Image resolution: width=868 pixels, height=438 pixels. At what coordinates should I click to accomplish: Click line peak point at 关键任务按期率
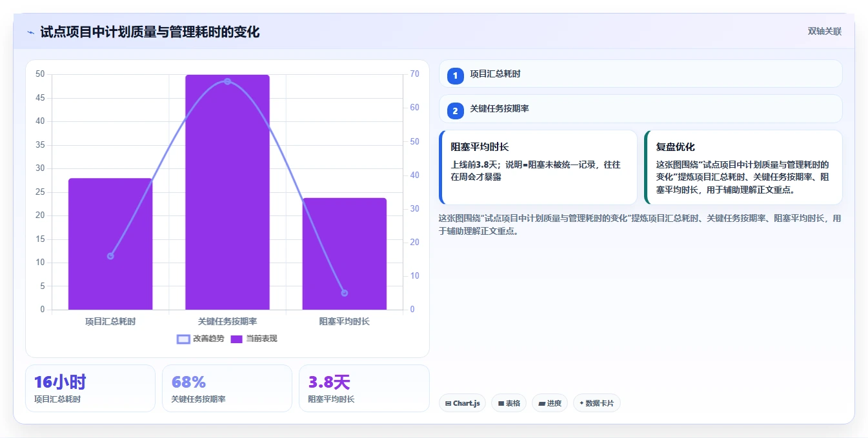point(227,81)
